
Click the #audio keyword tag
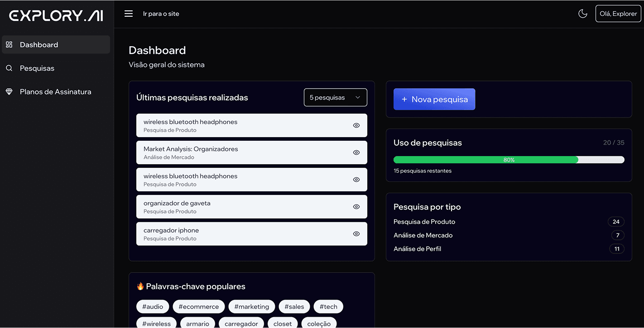tap(153, 307)
